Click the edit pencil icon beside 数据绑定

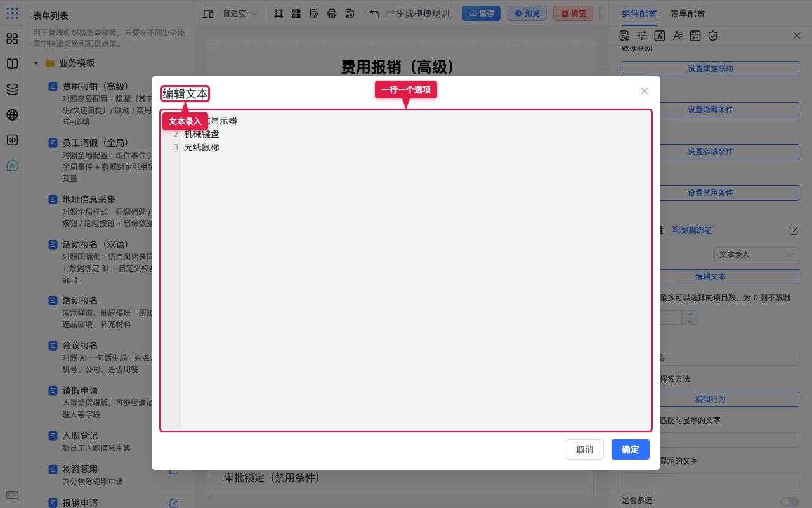tap(794, 231)
